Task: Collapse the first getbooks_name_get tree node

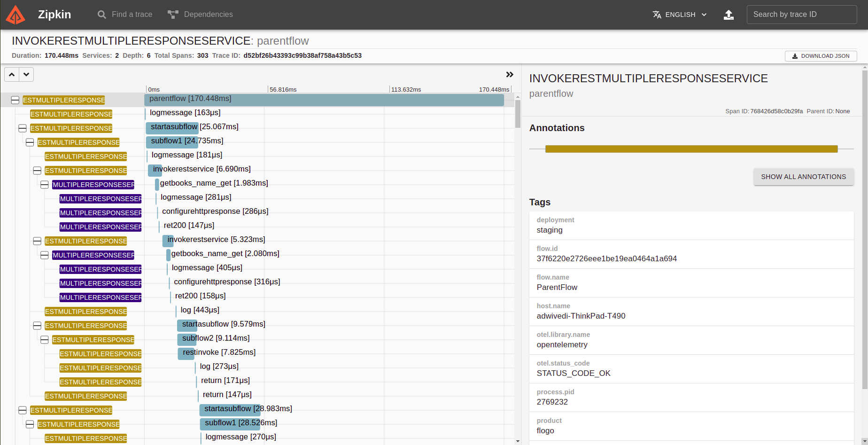Action: tap(45, 185)
